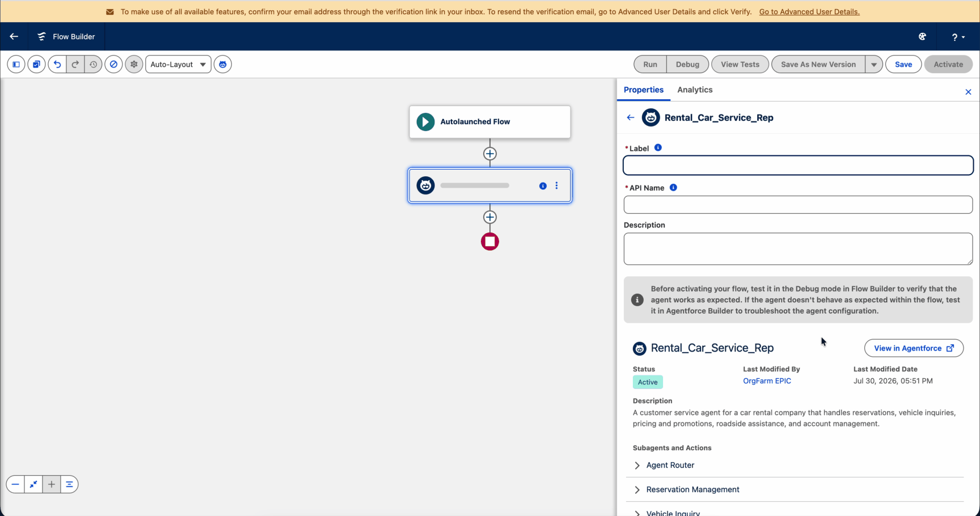
Task: Open the Trailhead astro icon in the header
Action: (x=923, y=36)
